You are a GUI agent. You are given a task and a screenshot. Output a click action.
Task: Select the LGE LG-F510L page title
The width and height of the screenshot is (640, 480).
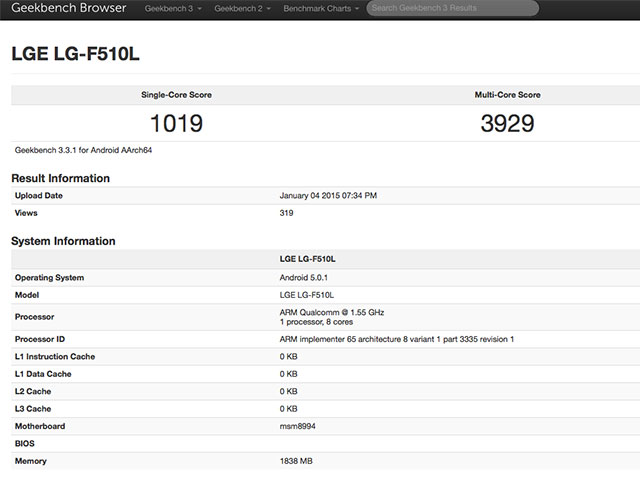pyautogui.click(x=76, y=54)
